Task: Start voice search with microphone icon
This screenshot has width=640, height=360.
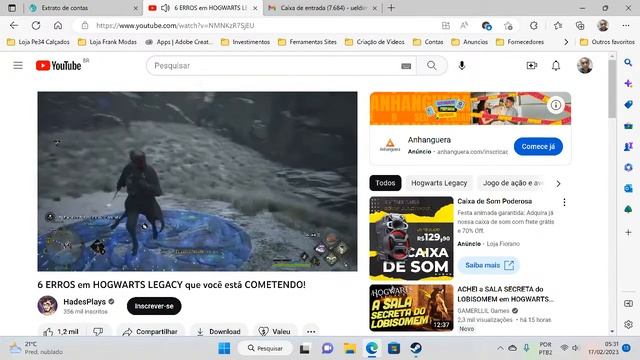Action: [462, 65]
